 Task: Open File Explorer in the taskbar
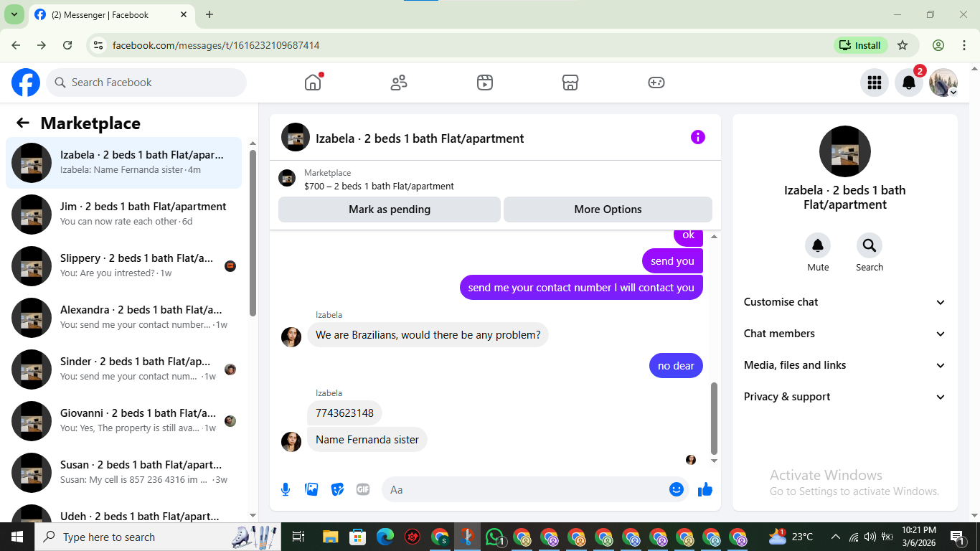[330, 537]
